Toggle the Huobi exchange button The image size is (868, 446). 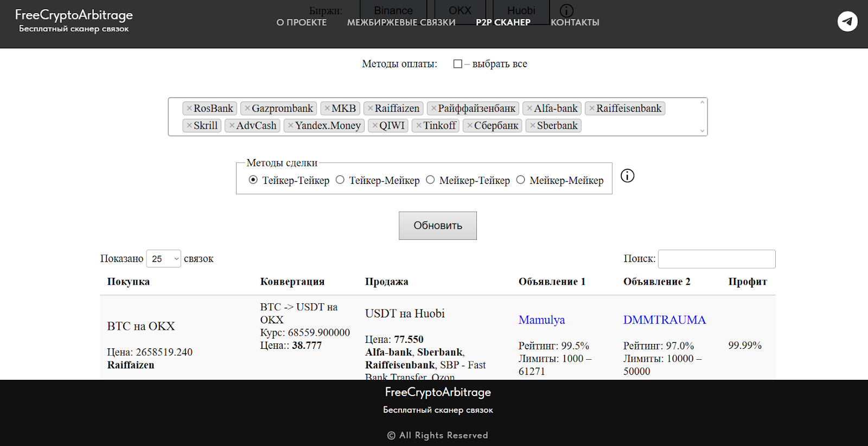click(x=521, y=10)
